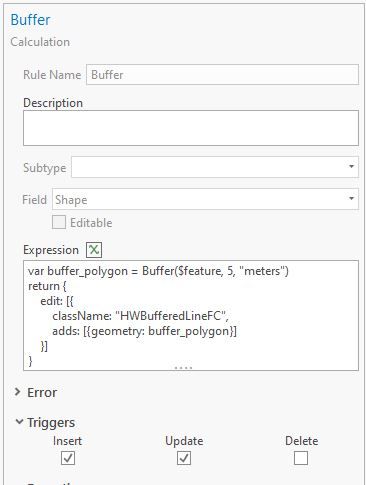Open the Field dropdown arrow
Image resolution: width=366 pixels, height=485 pixels.
point(351,199)
